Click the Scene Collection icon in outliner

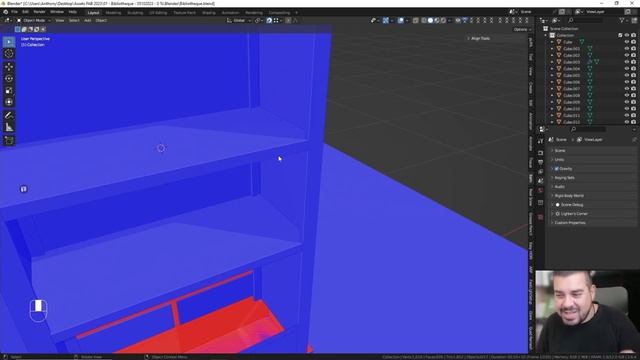pyautogui.click(x=546, y=29)
